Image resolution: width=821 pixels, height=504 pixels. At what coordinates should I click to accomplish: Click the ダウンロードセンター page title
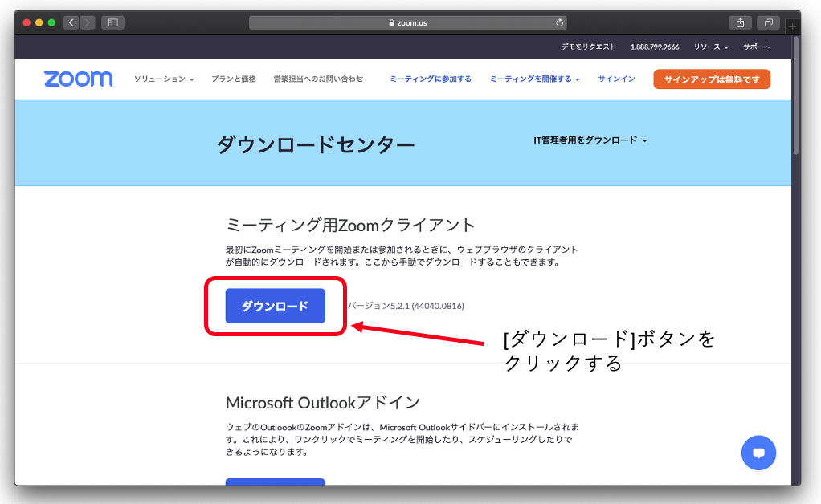click(x=316, y=144)
